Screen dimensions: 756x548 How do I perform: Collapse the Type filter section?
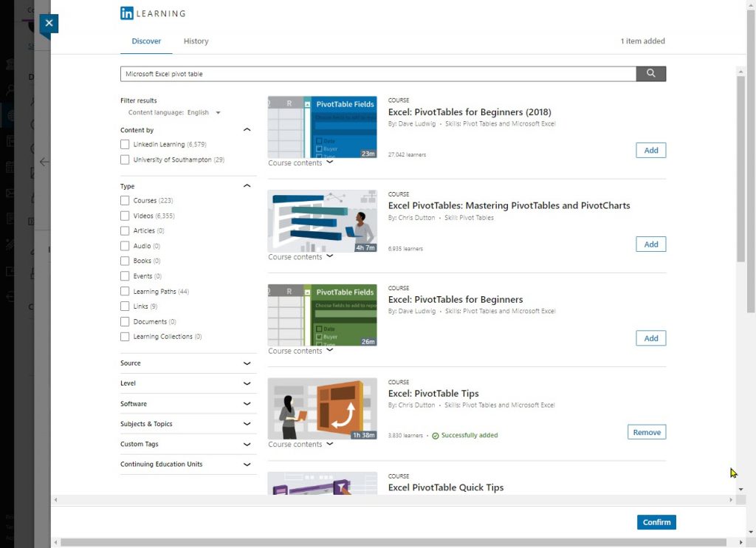click(x=247, y=185)
